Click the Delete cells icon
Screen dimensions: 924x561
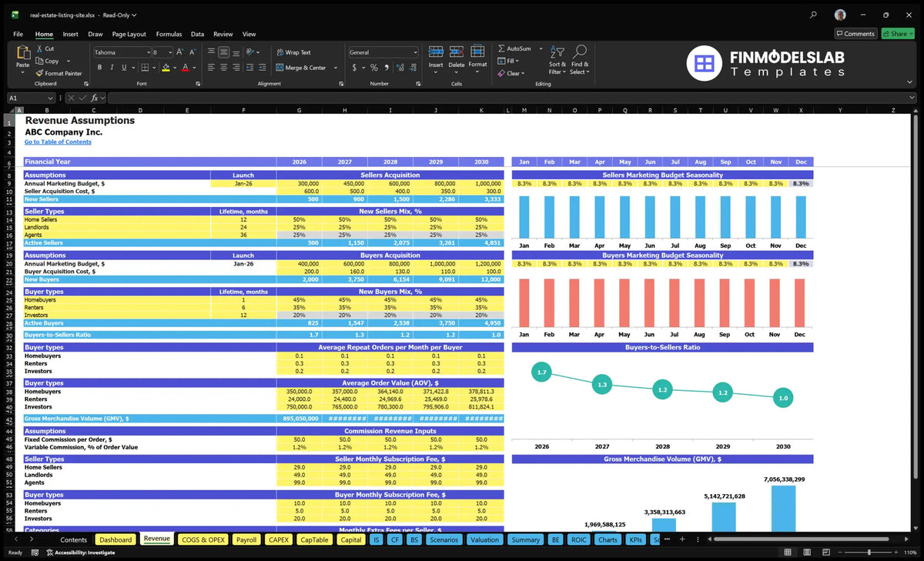click(x=457, y=52)
